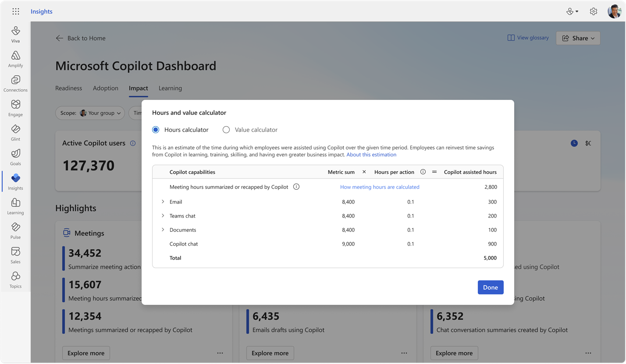Open Goals from the sidebar
Image resolution: width=626 pixels, height=364 pixels.
[x=15, y=157]
